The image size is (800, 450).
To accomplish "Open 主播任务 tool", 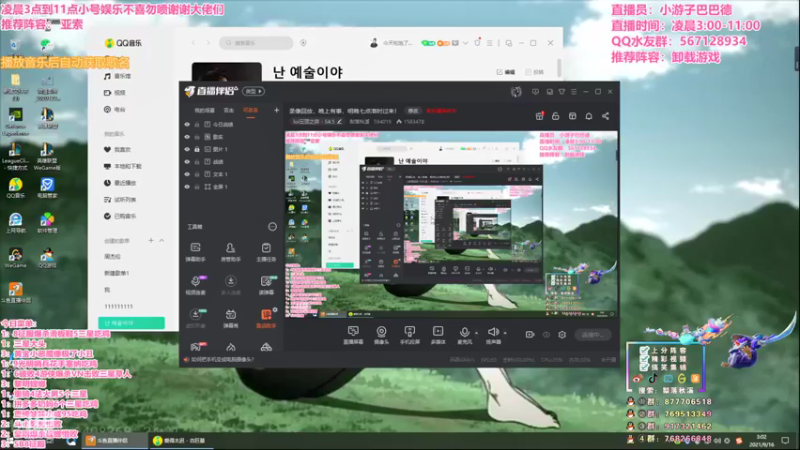I will click(266, 252).
